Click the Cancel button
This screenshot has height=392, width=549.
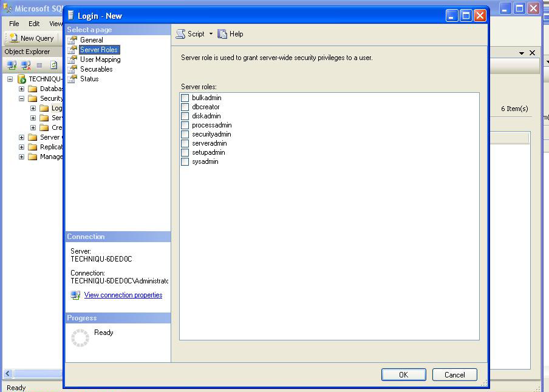click(454, 375)
